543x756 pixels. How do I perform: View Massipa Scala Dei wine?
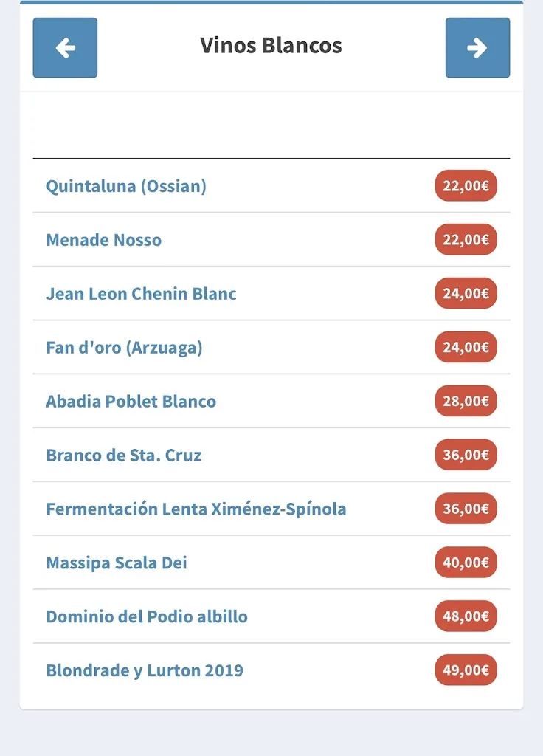point(117,563)
